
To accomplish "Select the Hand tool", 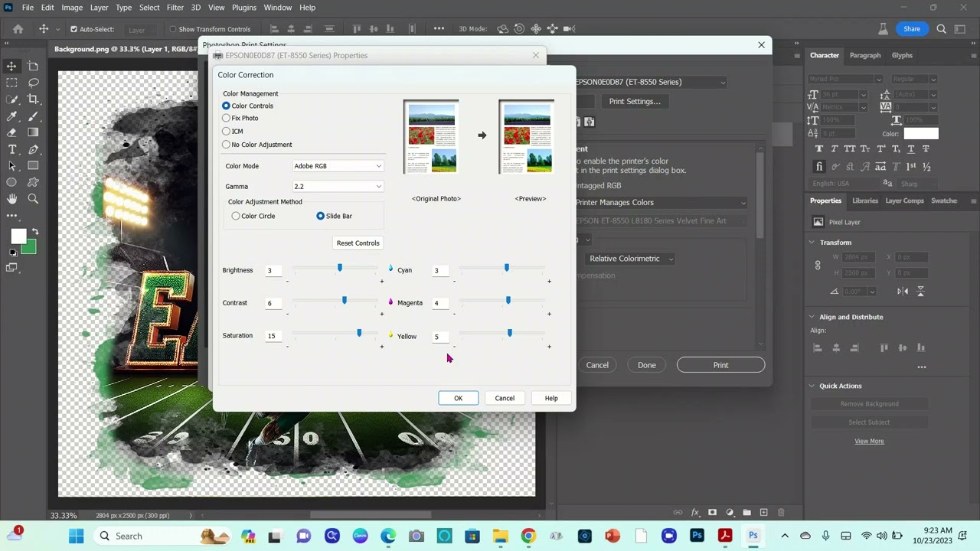I will [11, 199].
